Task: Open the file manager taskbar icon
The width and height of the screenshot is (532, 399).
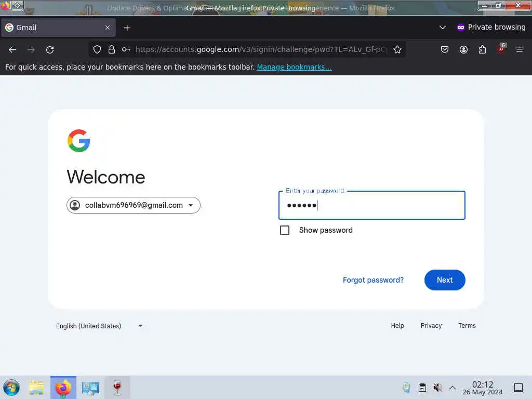Action: click(36, 388)
